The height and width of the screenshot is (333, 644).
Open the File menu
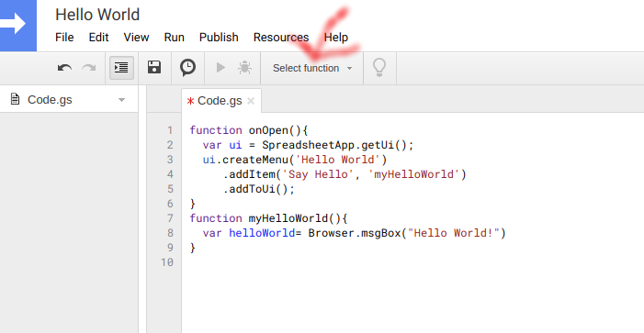[x=64, y=38]
